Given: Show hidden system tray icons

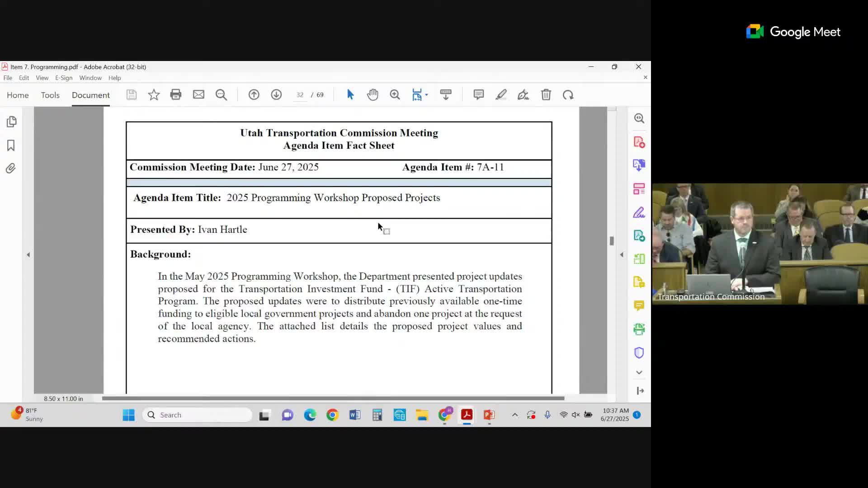Looking at the screenshot, I should pos(514,414).
